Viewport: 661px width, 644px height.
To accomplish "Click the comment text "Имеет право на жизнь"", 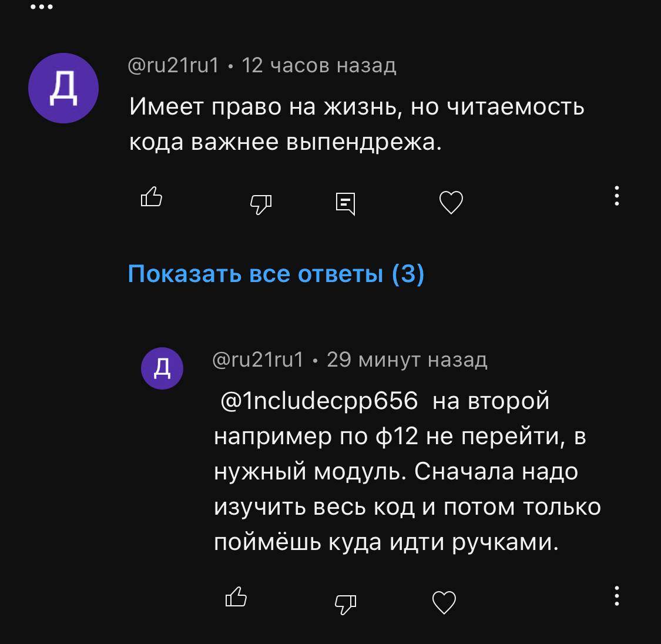I will (x=356, y=107).
